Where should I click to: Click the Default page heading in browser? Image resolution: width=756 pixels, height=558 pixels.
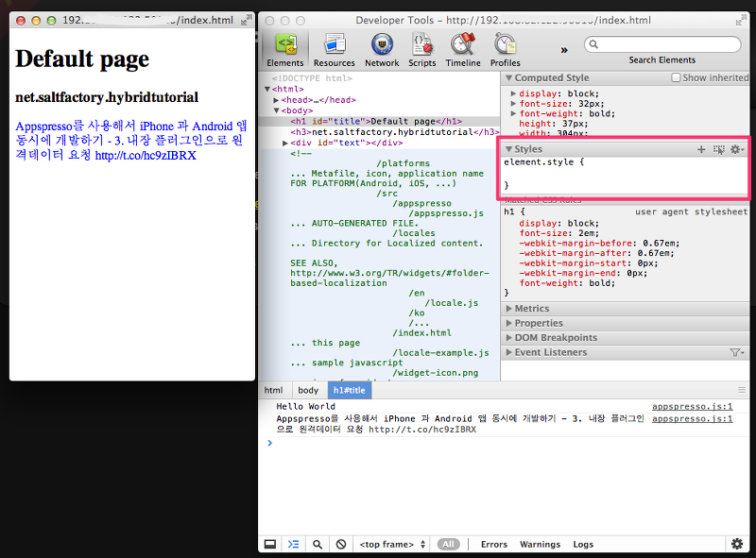coord(82,59)
